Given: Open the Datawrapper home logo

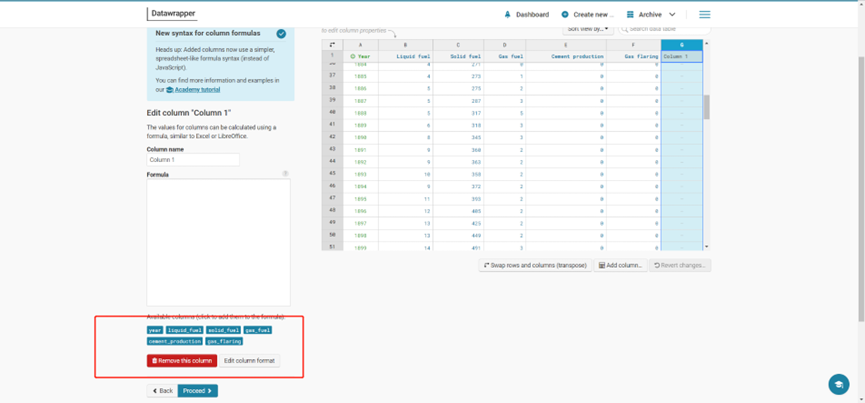Looking at the screenshot, I should (x=172, y=14).
